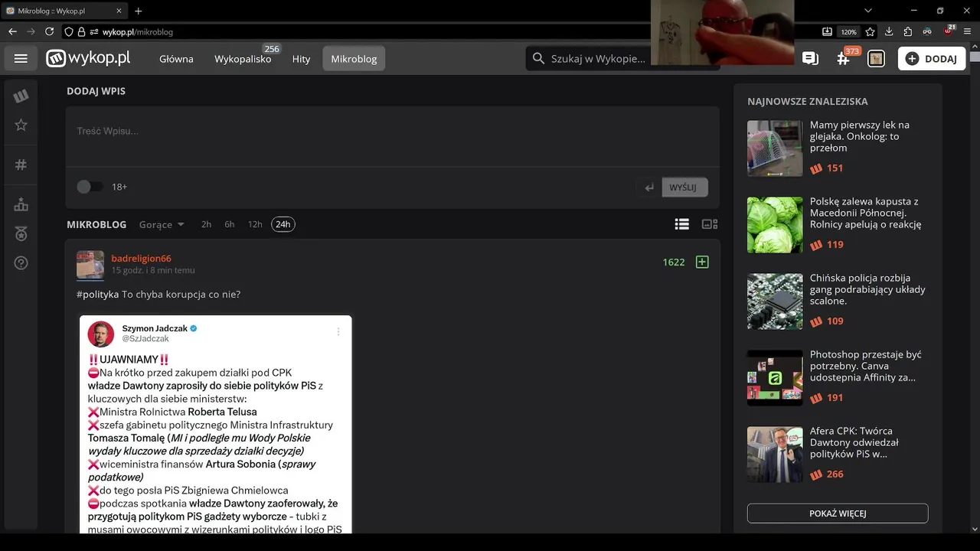Viewport: 980px width, 551px height.
Task: Open the hashtag tags icon in the left sidebar
Action: click(x=21, y=165)
